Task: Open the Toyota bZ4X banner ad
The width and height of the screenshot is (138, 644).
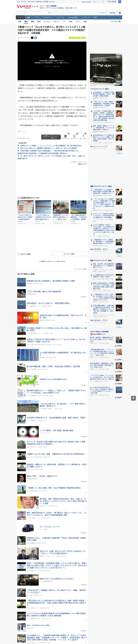Action: [x=106, y=70]
